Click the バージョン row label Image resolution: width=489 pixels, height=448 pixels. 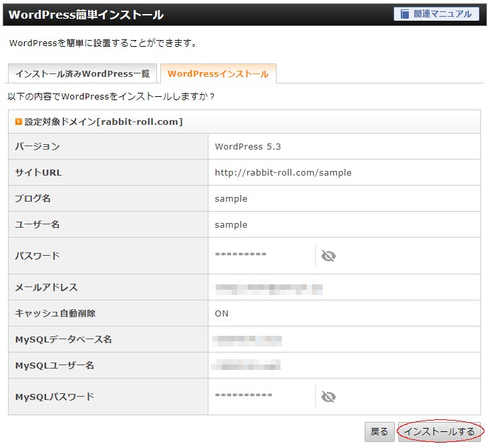pos(37,146)
